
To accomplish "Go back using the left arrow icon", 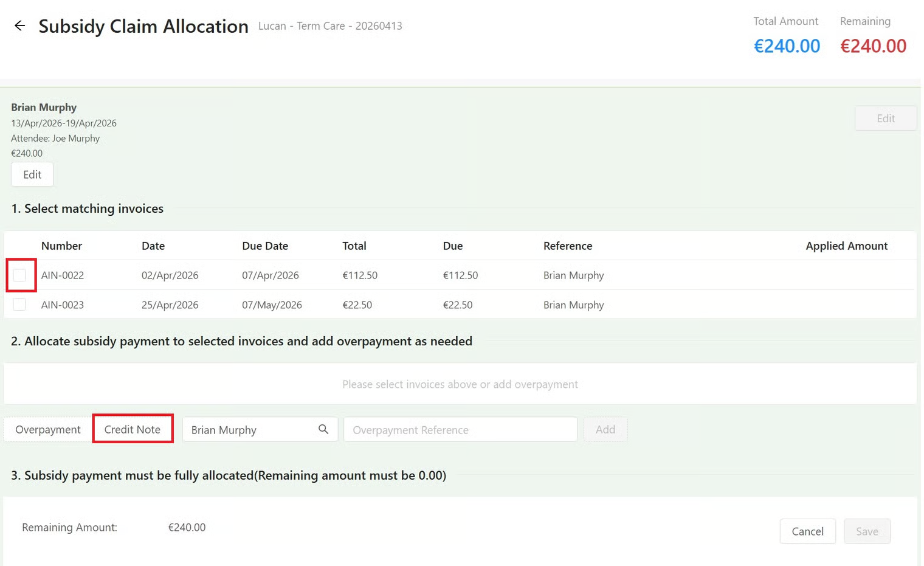I will tap(19, 26).
